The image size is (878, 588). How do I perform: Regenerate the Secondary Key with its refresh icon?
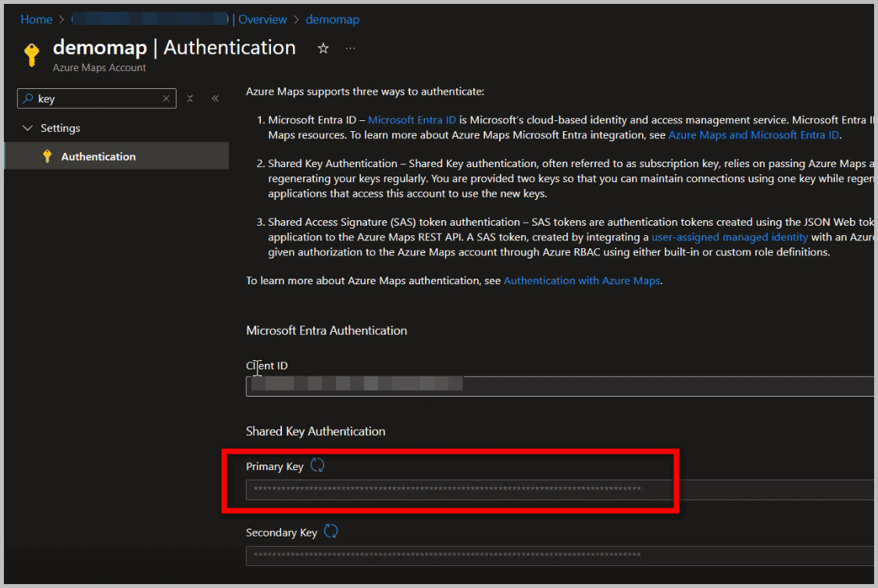(330, 531)
